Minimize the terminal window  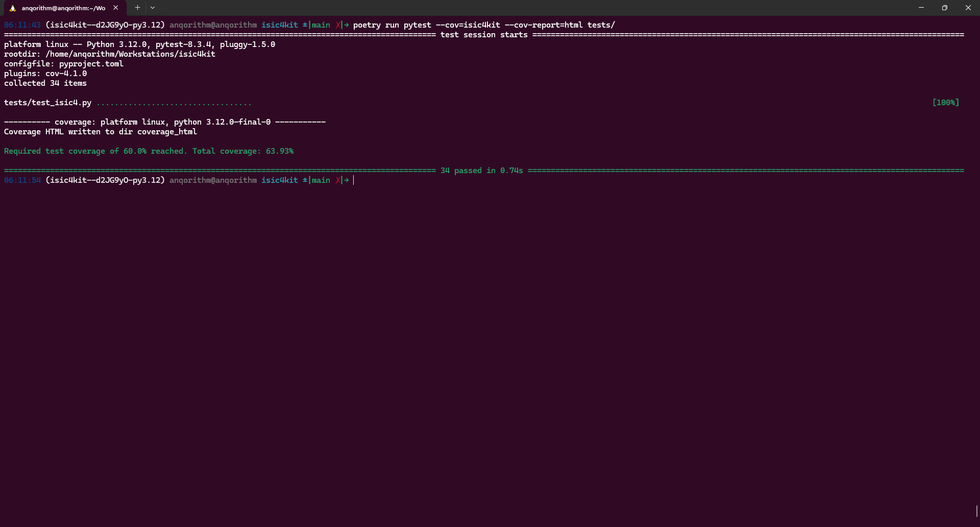(921, 8)
